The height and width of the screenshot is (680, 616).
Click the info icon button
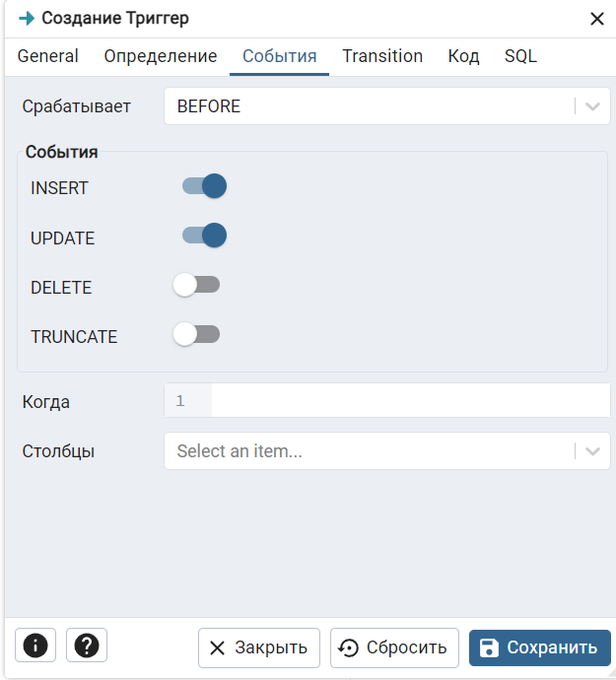pyautogui.click(x=35, y=646)
